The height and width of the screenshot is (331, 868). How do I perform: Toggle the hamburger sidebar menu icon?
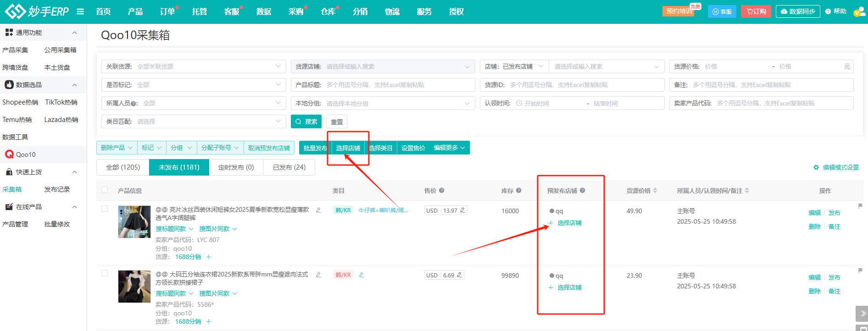coord(80,11)
